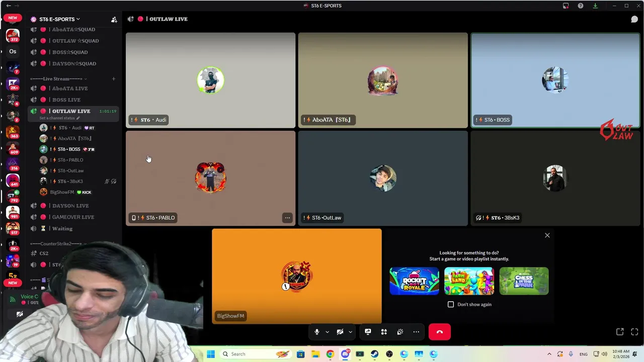Focus the ST6 Audi video tile
The width and height of the screenshot is (644, 362).
(210, 80)
